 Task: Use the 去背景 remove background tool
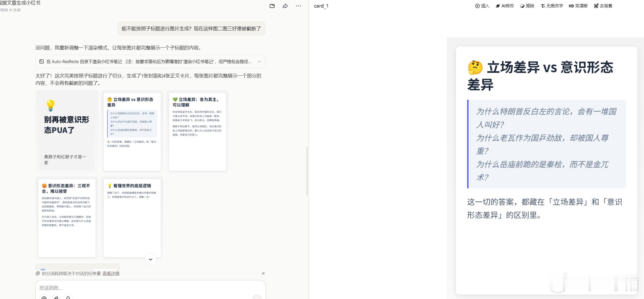tap(603, 6)
